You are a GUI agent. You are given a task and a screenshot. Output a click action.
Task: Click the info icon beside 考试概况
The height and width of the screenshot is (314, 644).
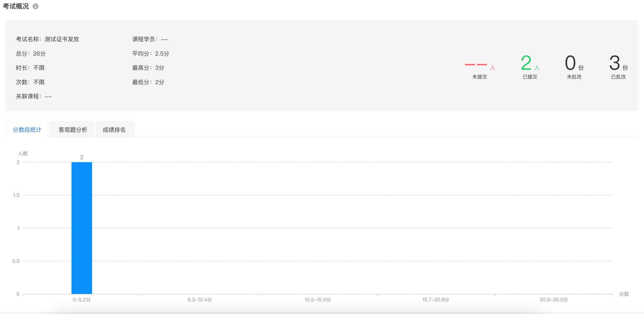click(x=36, y=6)
